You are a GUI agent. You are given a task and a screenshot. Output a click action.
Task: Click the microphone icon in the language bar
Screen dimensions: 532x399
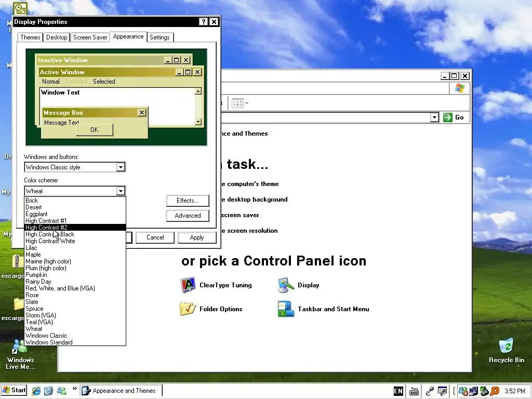[430, 391]
